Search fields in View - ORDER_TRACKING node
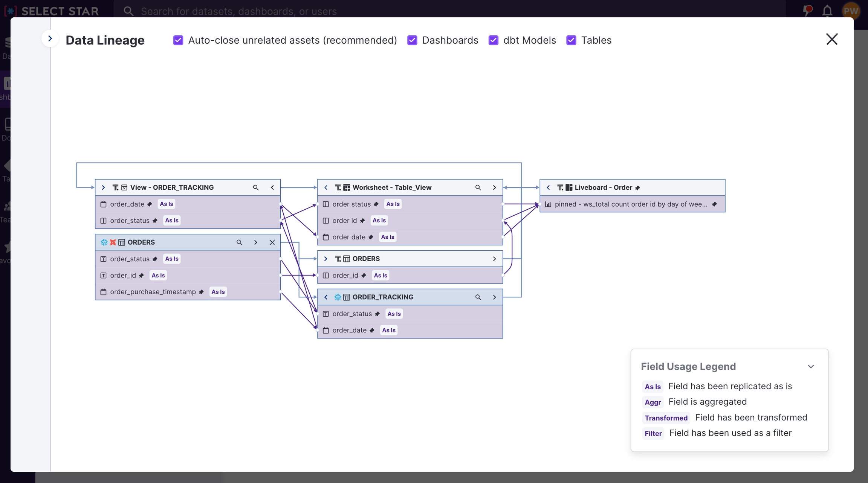Image resolution: width=868 pixels, height=483 pixels. click(256, 187)
